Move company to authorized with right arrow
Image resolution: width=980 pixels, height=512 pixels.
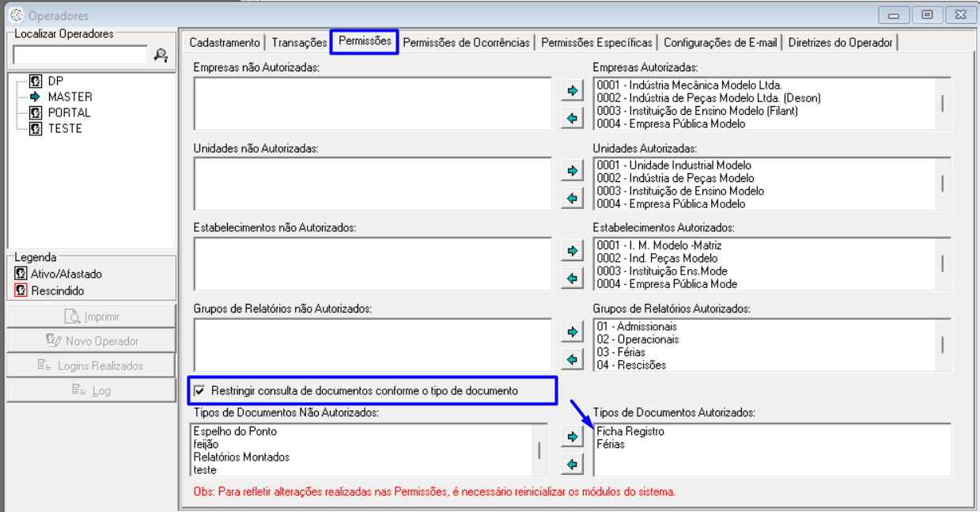click(x=572, y=91)
